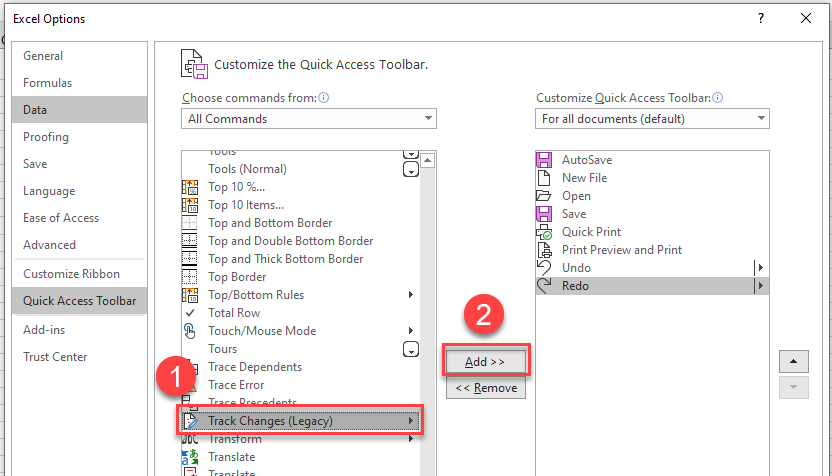The image size is (832, 476).
Task: Select the Undo arrow icon
Action: pos(544,268)
